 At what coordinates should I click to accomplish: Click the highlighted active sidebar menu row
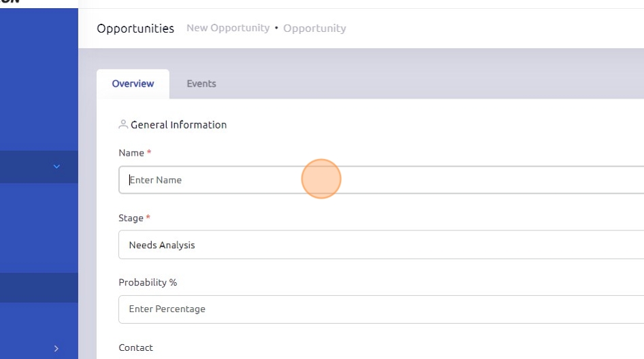(x=39, y=288)
